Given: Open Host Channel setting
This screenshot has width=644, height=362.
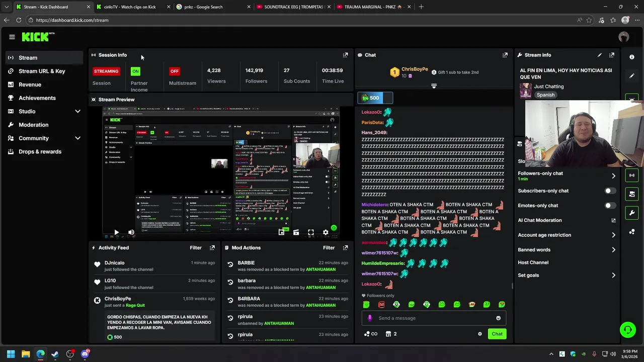Looking at the screenshot, I should pos(533,262).
